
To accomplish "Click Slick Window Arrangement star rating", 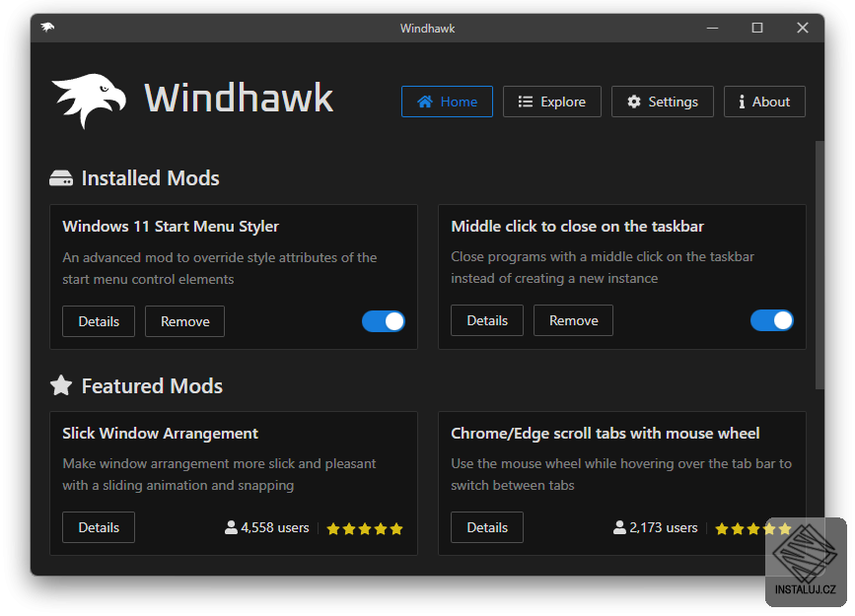I will [x=365, y=528].
